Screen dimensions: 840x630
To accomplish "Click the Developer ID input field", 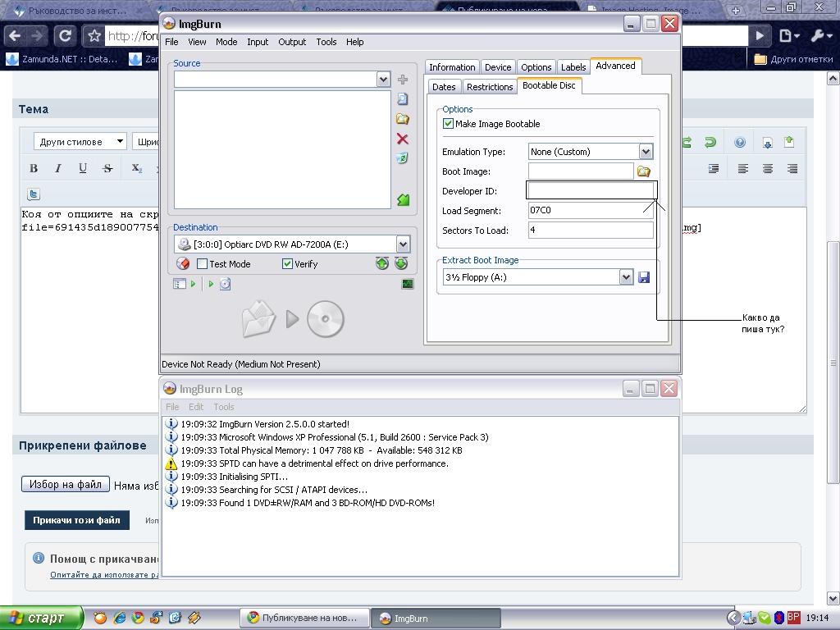I will coord(590,191).
